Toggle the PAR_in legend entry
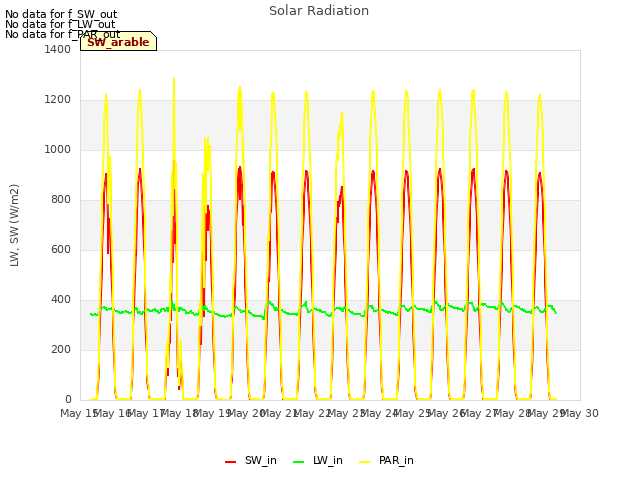 [387, 460]
